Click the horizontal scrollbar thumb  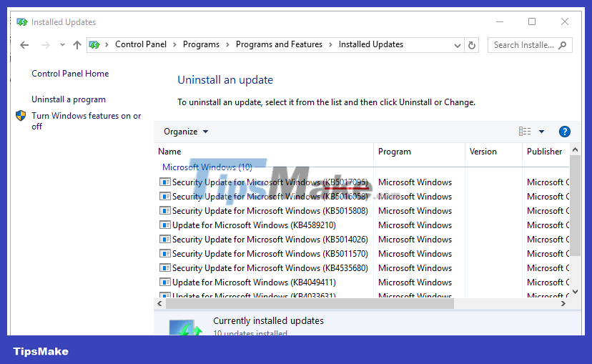[310, 304]
